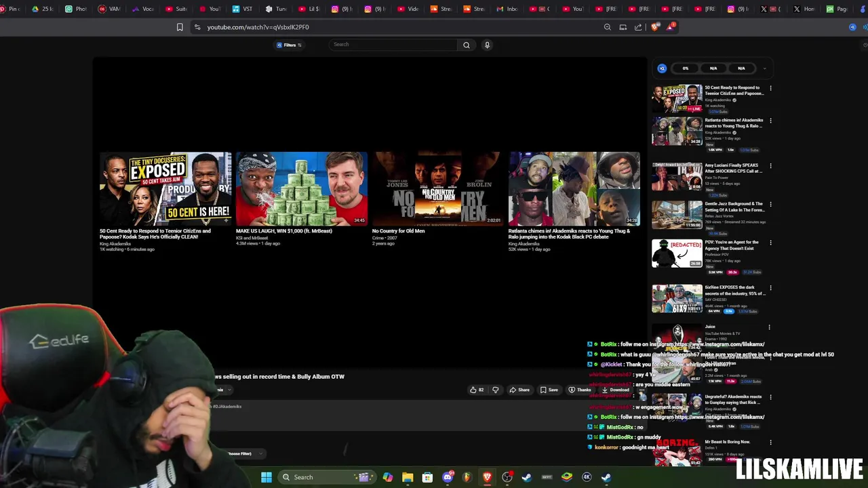Click the Share button under video

click(x=520, y=390)
